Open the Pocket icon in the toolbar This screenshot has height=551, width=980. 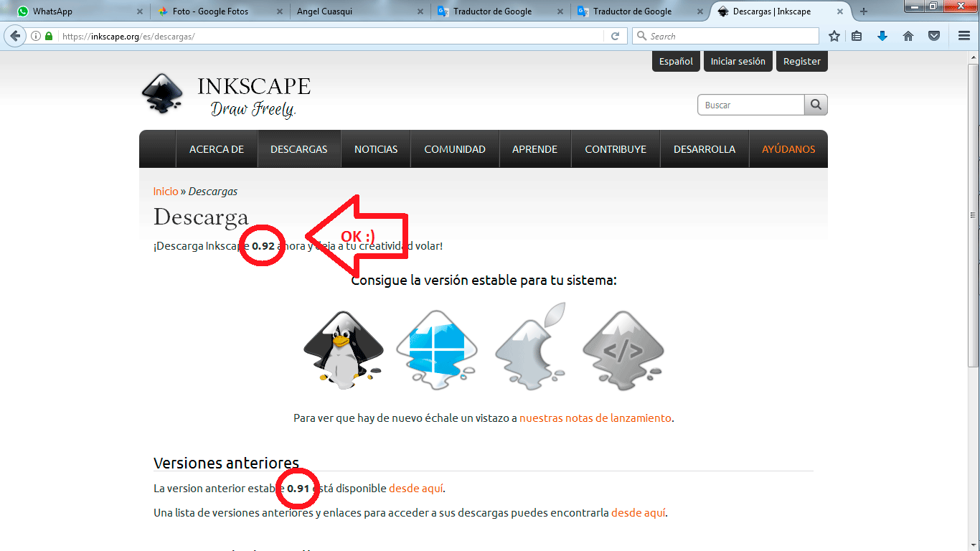click(934, 36)
